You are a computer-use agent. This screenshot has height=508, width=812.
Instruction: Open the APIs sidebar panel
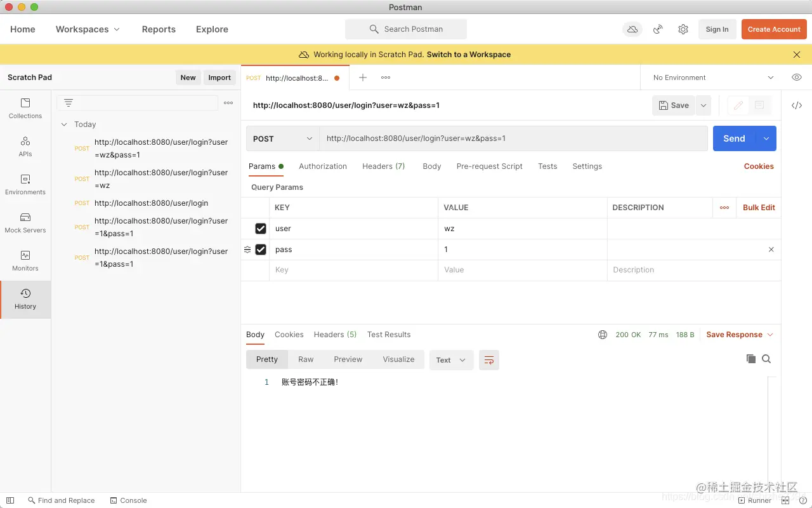(x=25, y=147)
